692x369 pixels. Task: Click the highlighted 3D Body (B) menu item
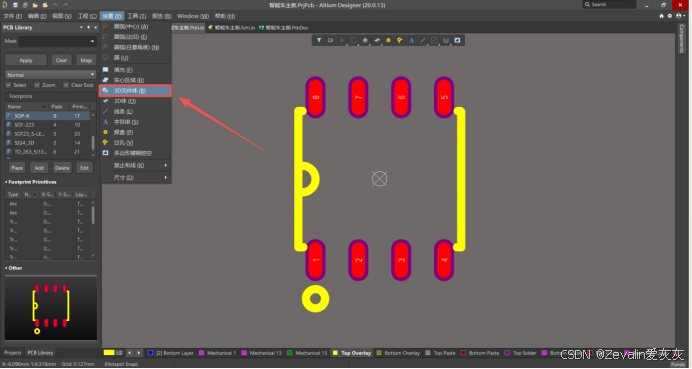click(135, 90)
